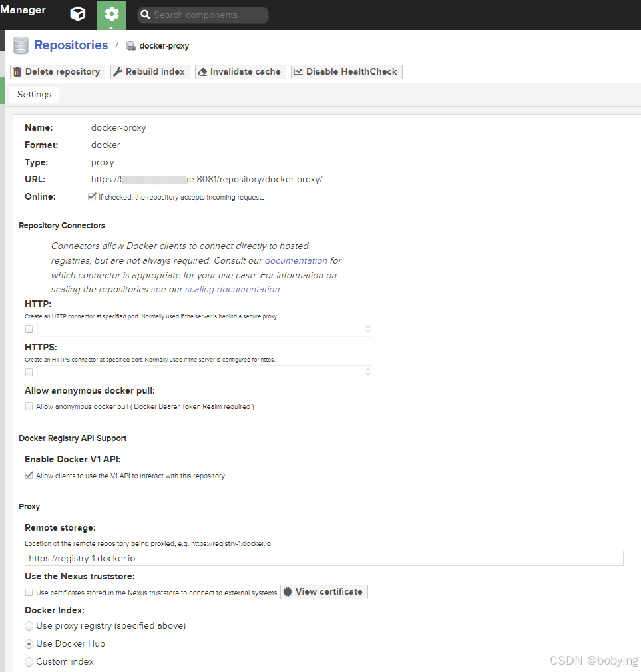Click the HTTP port stepper arrows

[368, 329]
